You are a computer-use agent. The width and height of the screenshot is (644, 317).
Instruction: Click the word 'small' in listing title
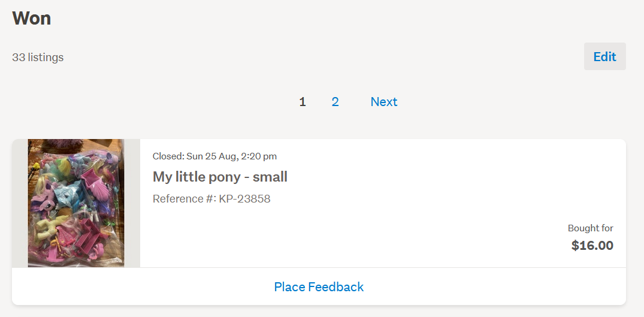click(270, 177)
